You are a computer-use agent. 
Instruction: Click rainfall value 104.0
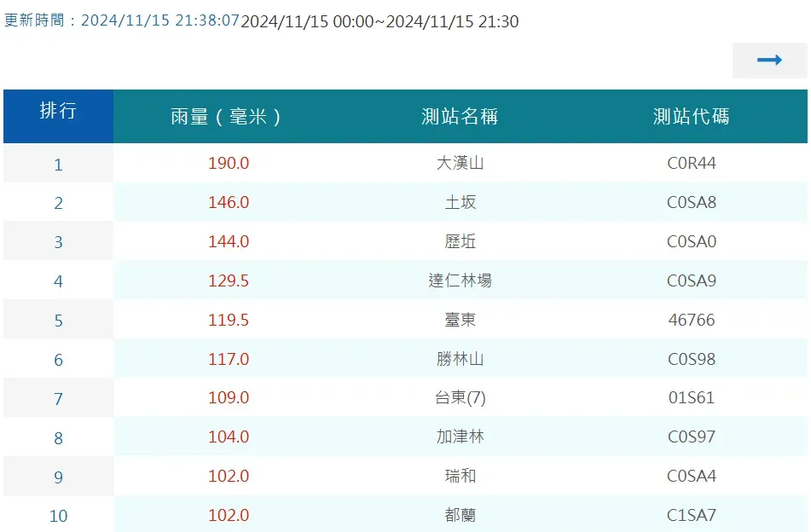[x=229, y=437]
